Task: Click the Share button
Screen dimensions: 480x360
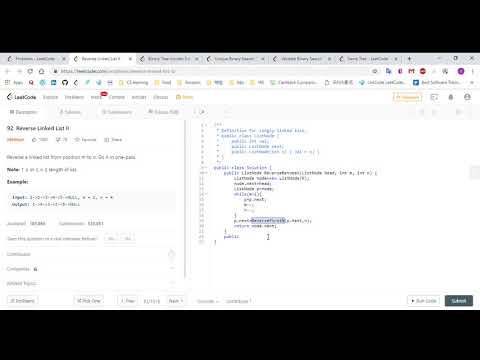Action: point(113,140)
